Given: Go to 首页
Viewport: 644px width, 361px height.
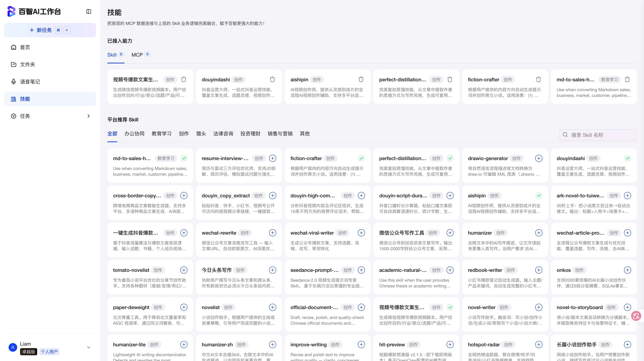Looking at the screenshot, I should tap(50, 47).
